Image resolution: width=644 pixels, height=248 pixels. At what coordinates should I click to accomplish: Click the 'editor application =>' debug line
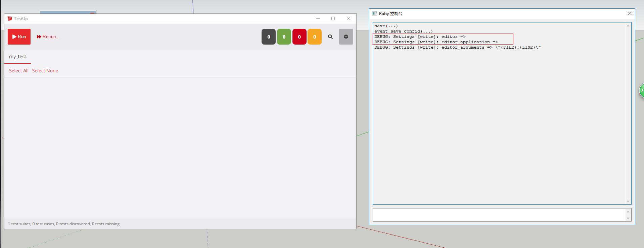[x=436, y=42]
